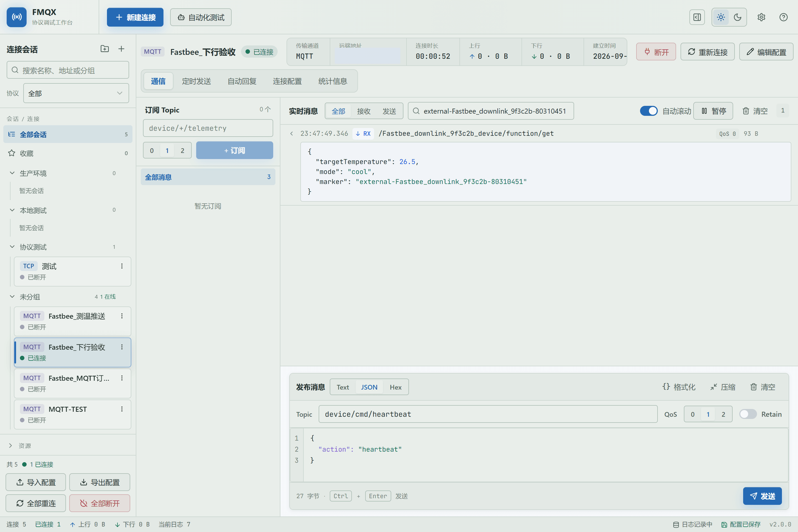Switch to light theme sun icon
Screen dimensions: 798x532
point(721,17)
